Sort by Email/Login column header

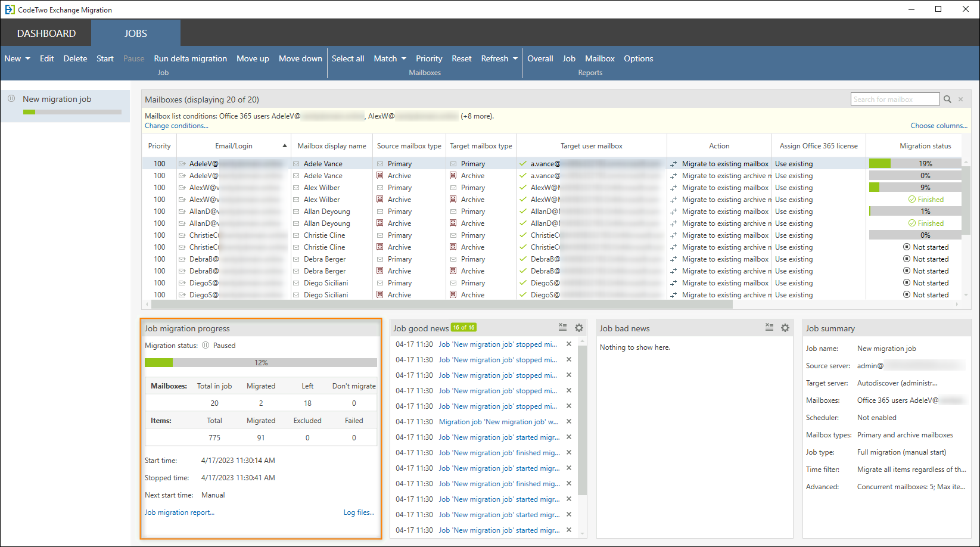234,145
